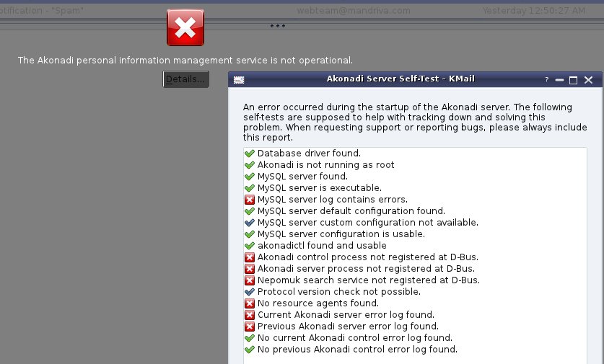Click 'No previous Akonadi control error log found'
The height and width of the screenshot is (364, 604).
415,350
